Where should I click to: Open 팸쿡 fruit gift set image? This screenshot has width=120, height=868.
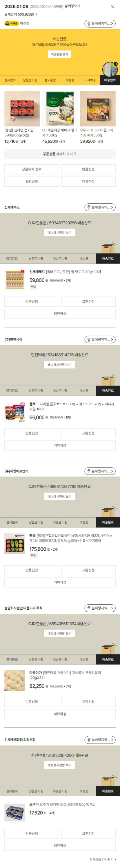15,544
